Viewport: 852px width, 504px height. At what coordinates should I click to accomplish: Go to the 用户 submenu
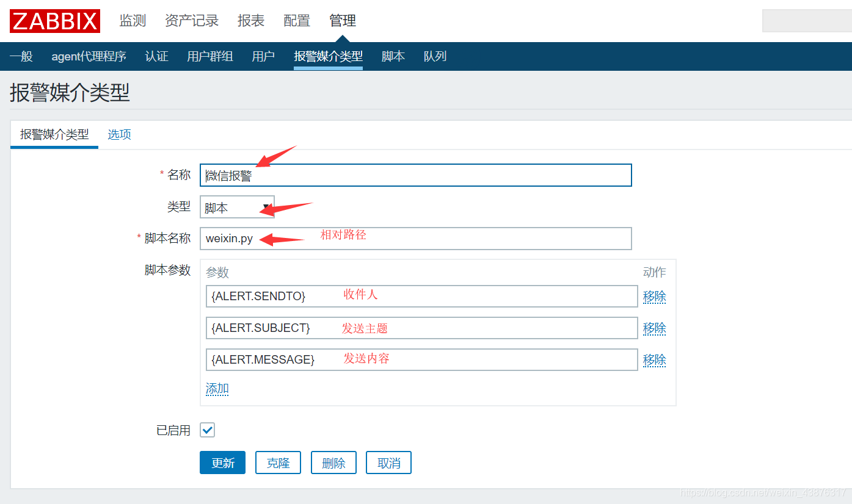click(263, 57)
